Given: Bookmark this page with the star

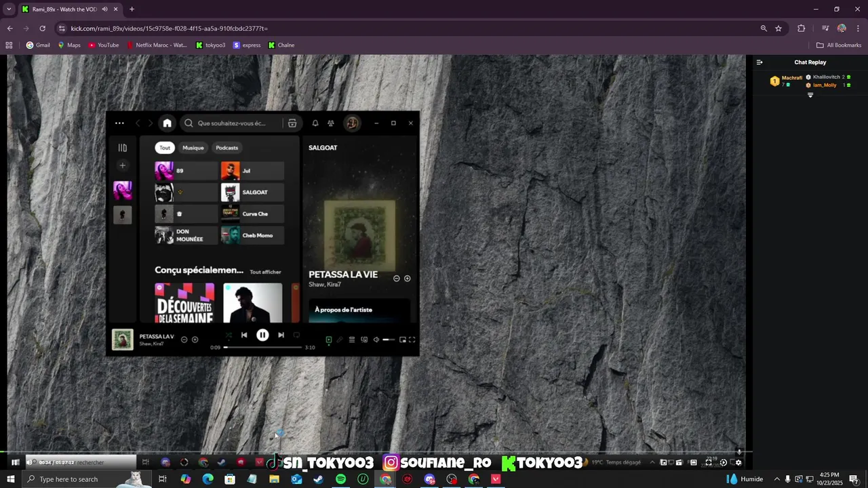Looking at the screenshot, I should pyautogui.click(x=778, y=28).
